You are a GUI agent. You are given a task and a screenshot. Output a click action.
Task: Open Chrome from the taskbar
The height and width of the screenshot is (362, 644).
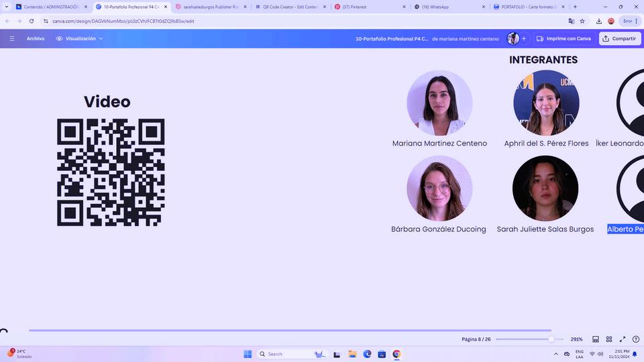396,354
